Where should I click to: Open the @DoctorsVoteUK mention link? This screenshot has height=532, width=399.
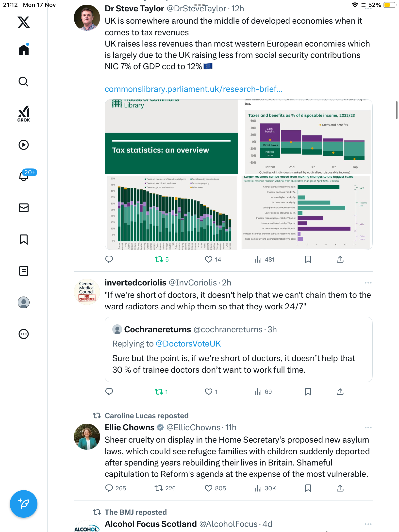(x=188, y=344)
